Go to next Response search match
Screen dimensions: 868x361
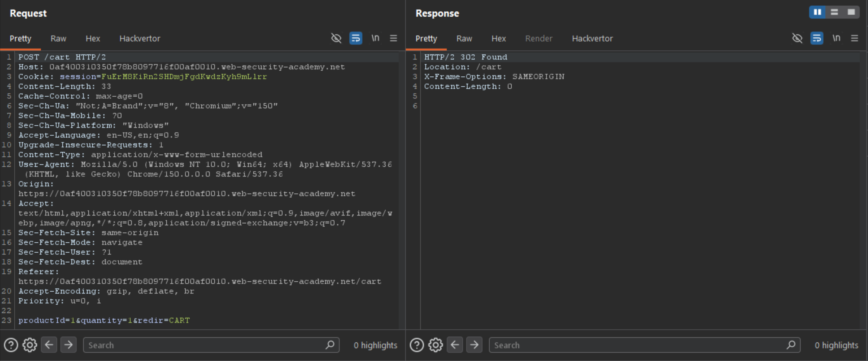point(474,345)
